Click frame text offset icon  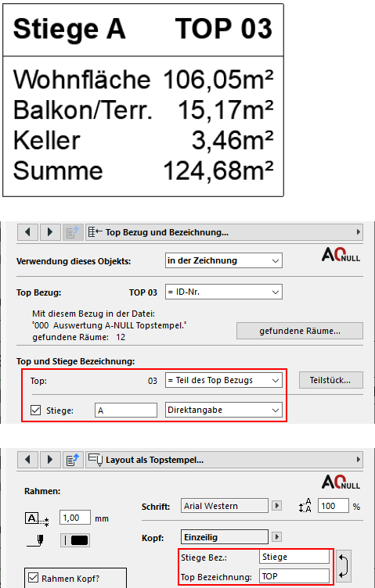point(37,519)
